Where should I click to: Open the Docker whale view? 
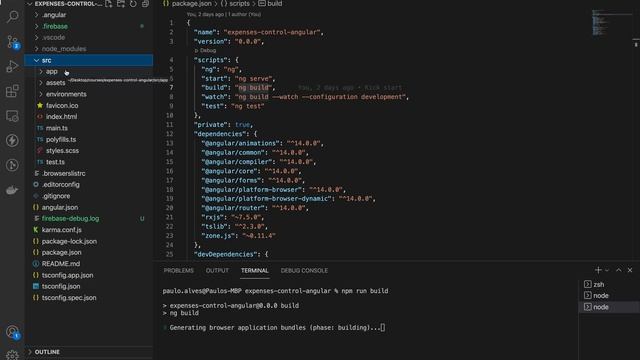(x=13, y=190)
